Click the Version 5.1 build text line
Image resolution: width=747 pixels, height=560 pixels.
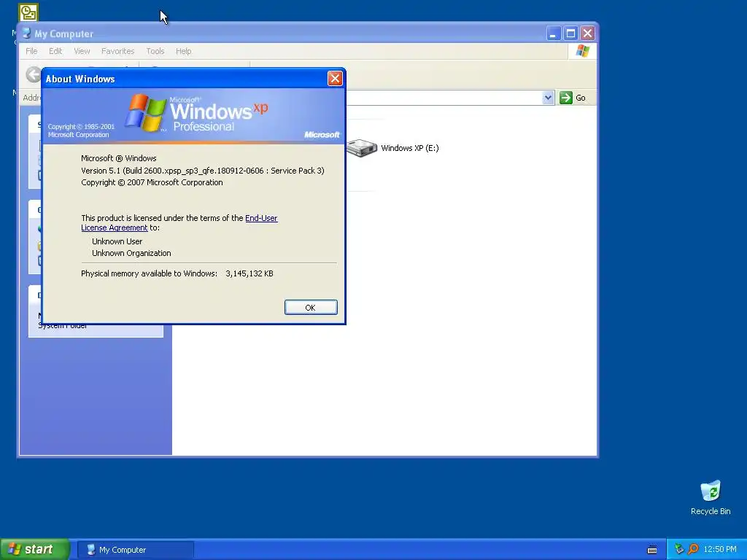coord(203,171)
